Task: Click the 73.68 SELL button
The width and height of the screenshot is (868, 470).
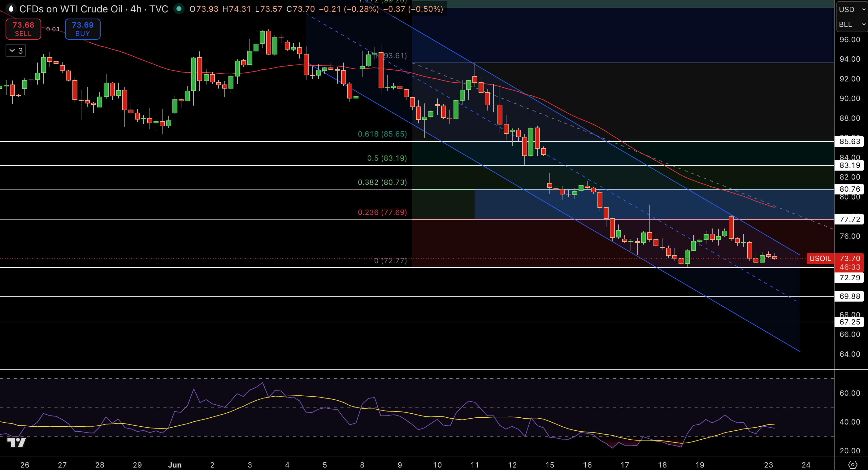Action: pos(23,29)
